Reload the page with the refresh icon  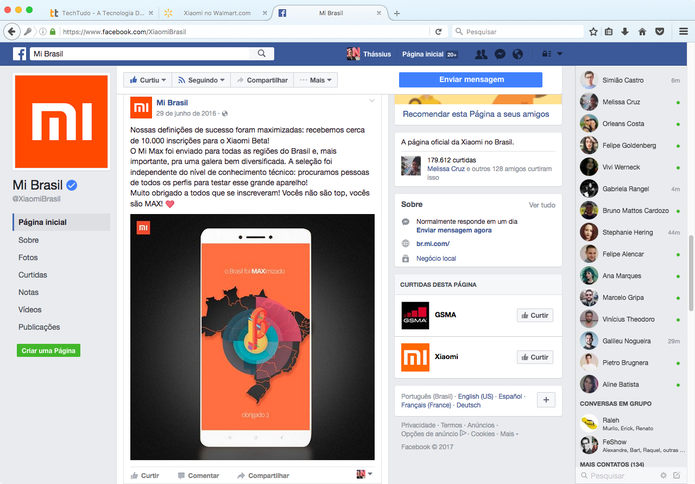[438, 31]
